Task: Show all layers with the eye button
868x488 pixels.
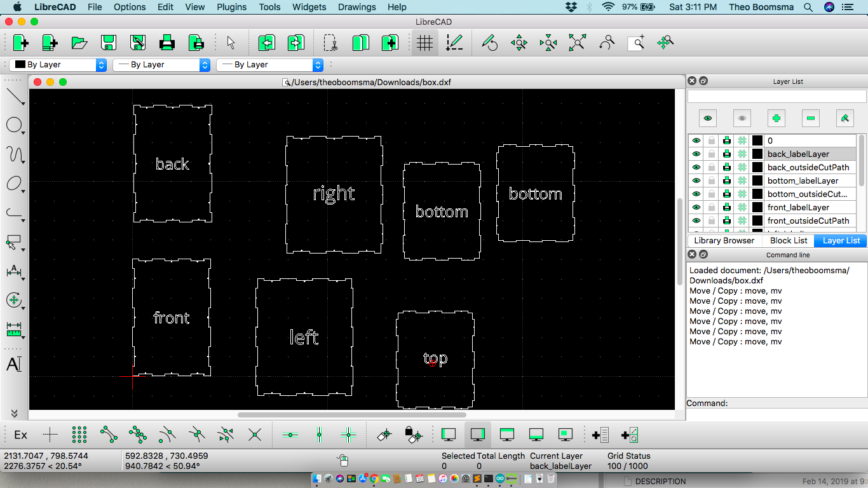Action: pos(708,118)
